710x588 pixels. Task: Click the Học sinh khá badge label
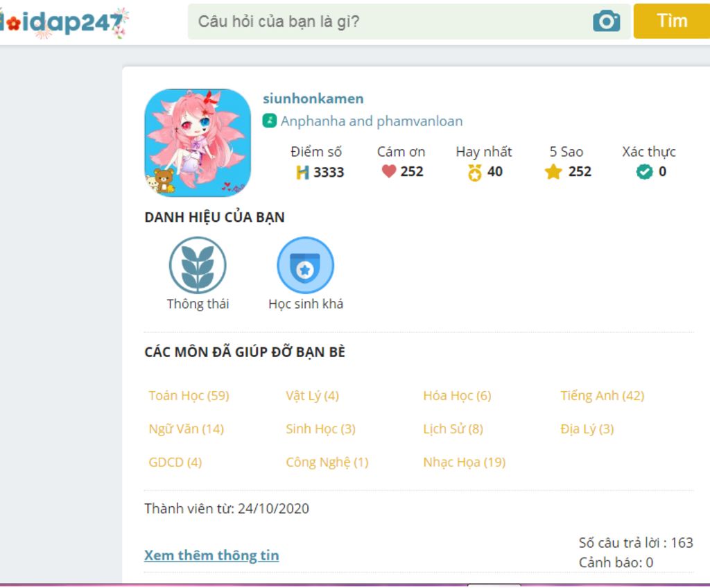[x=306, y=304]
